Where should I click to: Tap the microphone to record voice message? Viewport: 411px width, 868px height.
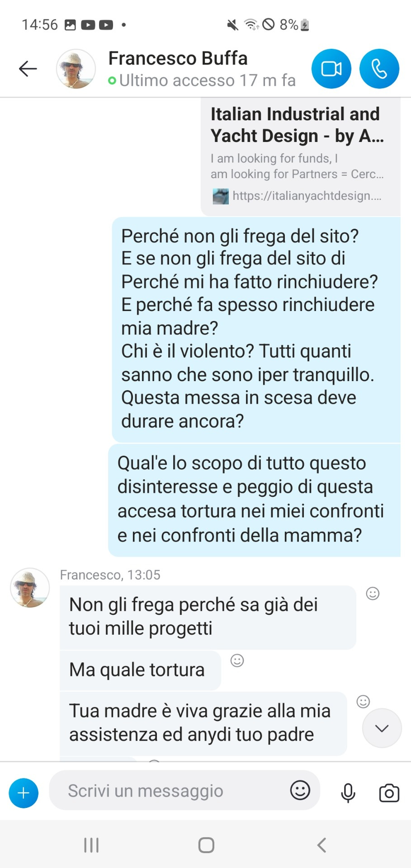click(x=348, y=793)
